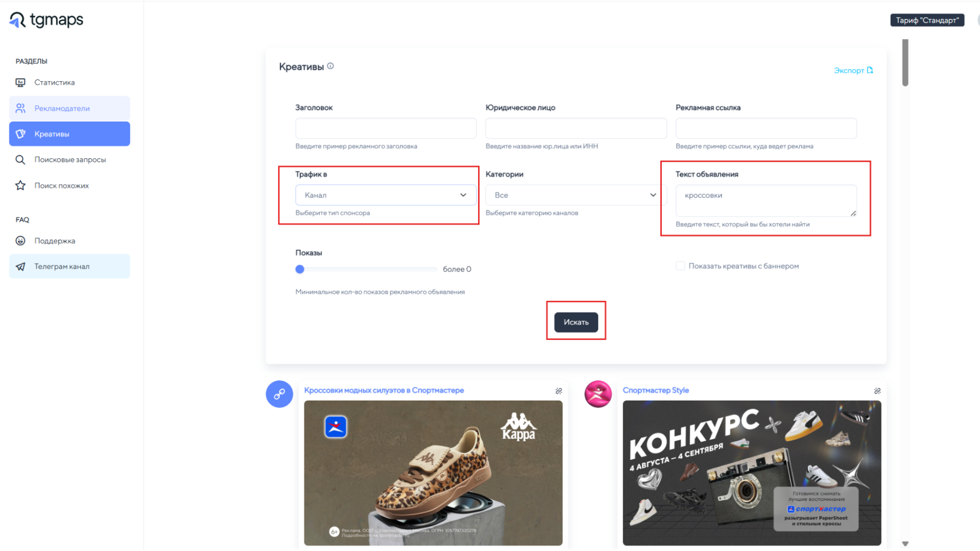The height and width of the screenshot is (551, 980).
Task: Click the Поддержка smiley icon
Action: [20, 241]
